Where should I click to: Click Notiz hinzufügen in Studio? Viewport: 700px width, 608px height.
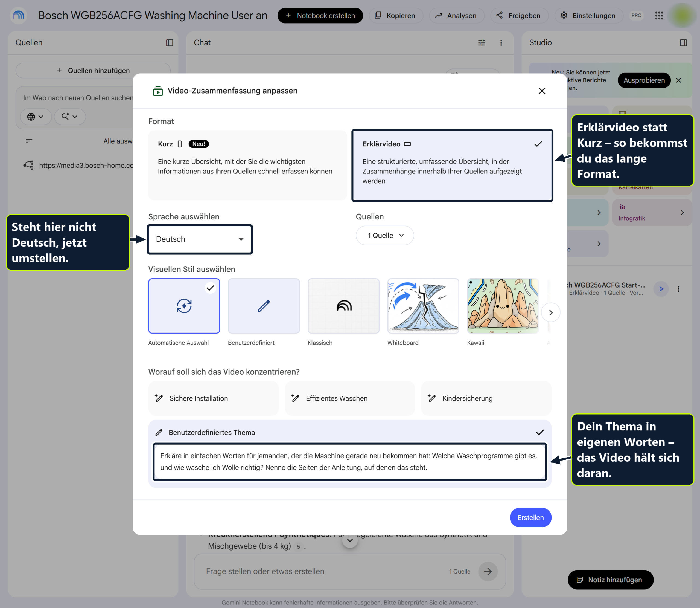(610, 580)
